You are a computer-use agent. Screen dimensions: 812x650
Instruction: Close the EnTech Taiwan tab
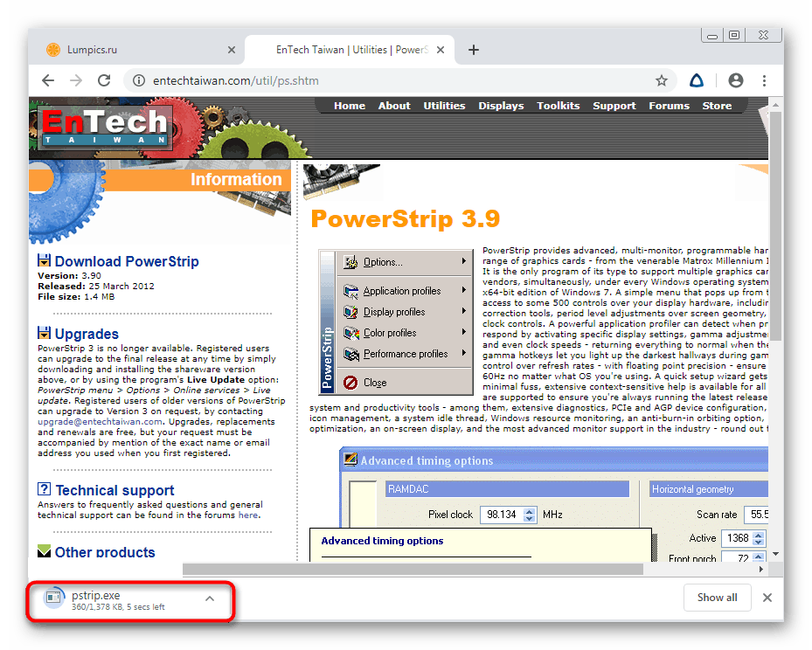click(441, 50)
